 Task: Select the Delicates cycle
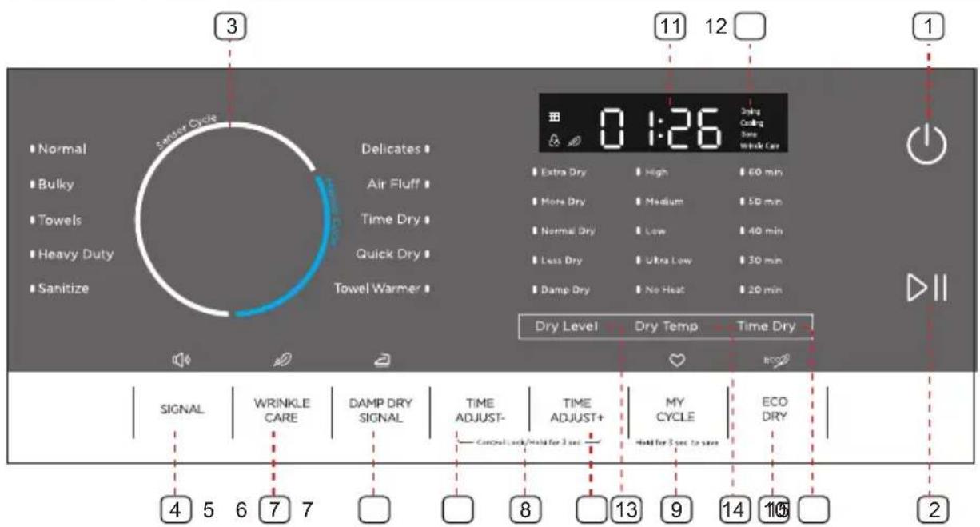pos(396,149)
